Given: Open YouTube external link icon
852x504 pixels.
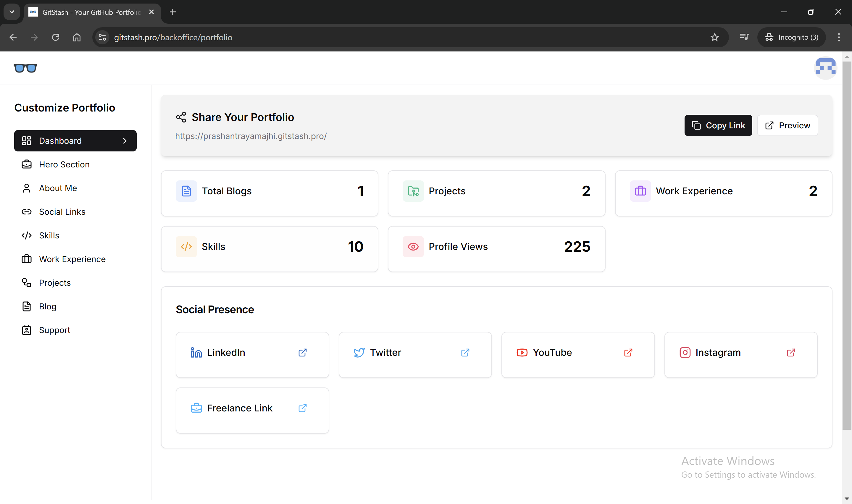Looking at the screenshot, I should tap(628, 353).
